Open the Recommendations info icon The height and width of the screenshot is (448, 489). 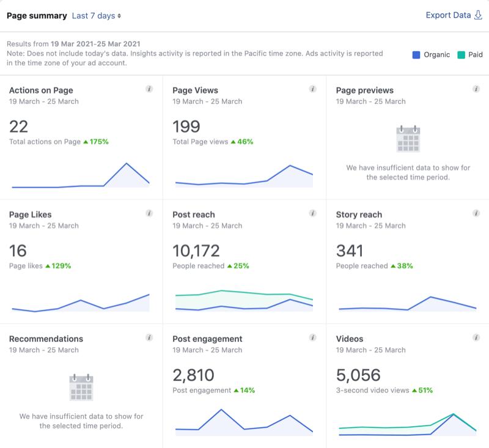point(149,337)
